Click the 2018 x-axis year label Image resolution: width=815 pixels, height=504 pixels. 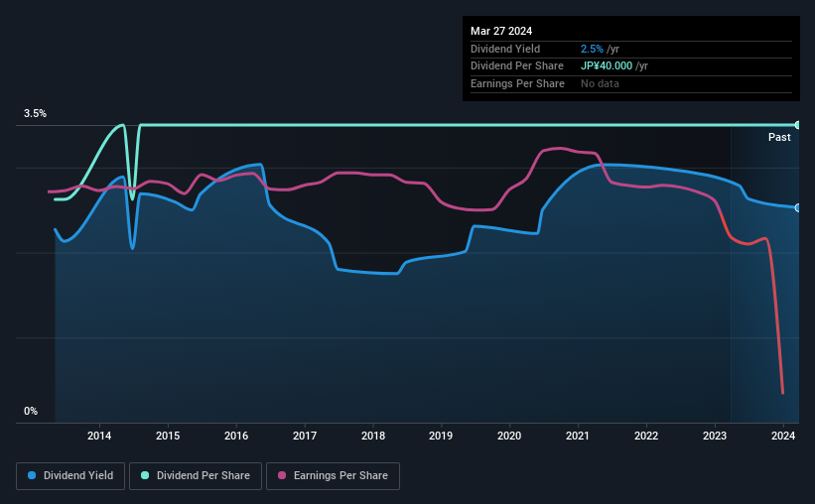[373, 436]
